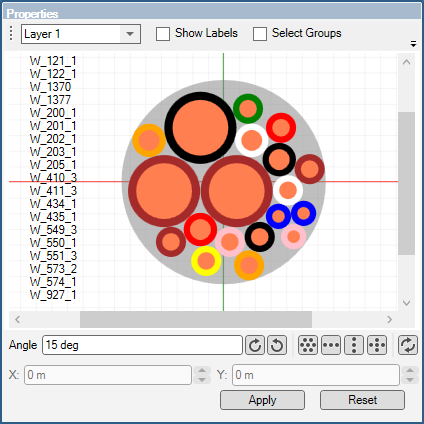The width and height of the screenshot is (424, 424).
Task: Click the large black-ringed wire circle
Action: pos(200,128)
